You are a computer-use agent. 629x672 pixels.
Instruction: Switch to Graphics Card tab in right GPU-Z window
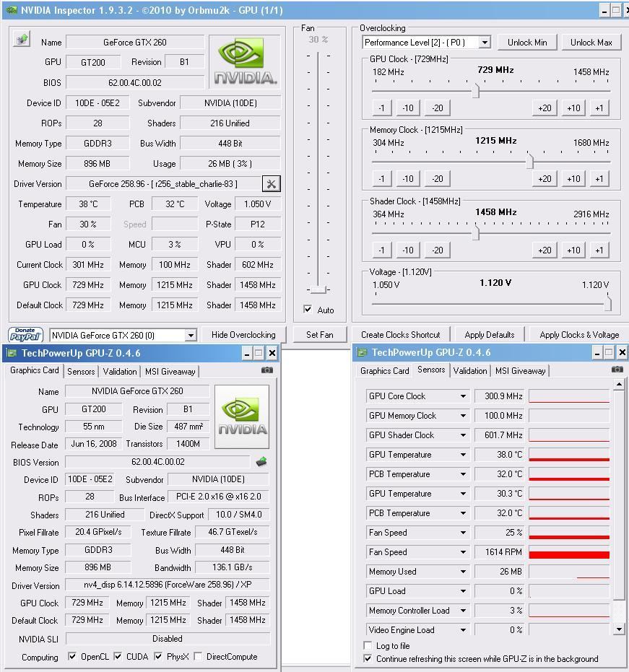[384, 371]
